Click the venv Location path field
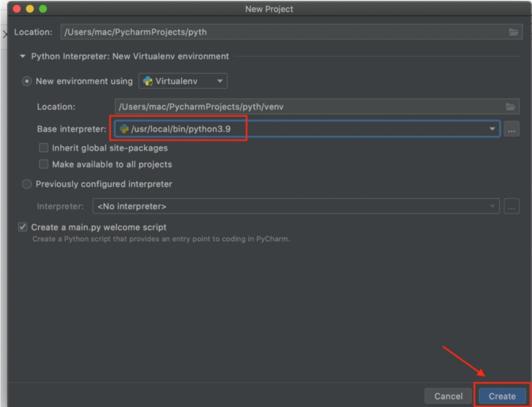The width and height of the screenshot is (532, 407). 317,107
